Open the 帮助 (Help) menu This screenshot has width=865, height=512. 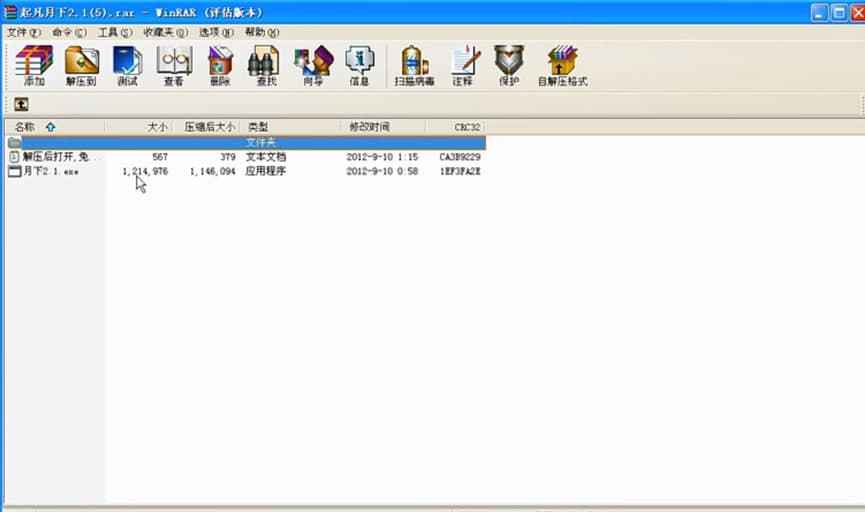(x=262, y=33)
